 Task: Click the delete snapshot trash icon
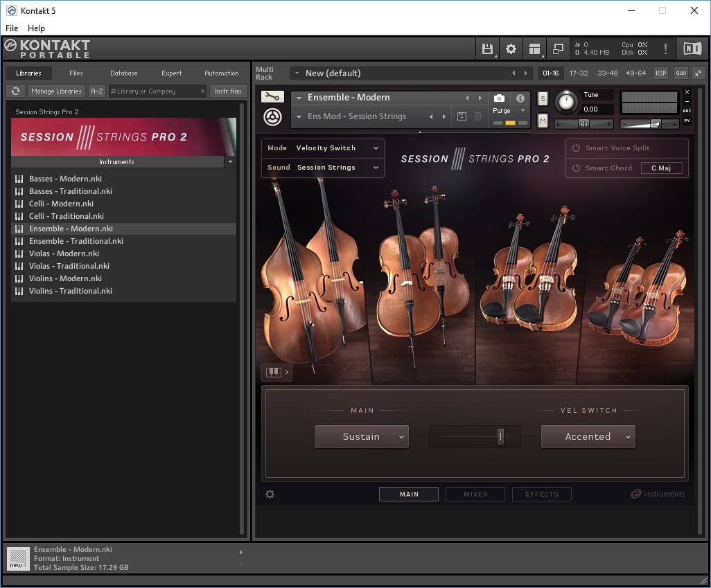tap(477, 116)
